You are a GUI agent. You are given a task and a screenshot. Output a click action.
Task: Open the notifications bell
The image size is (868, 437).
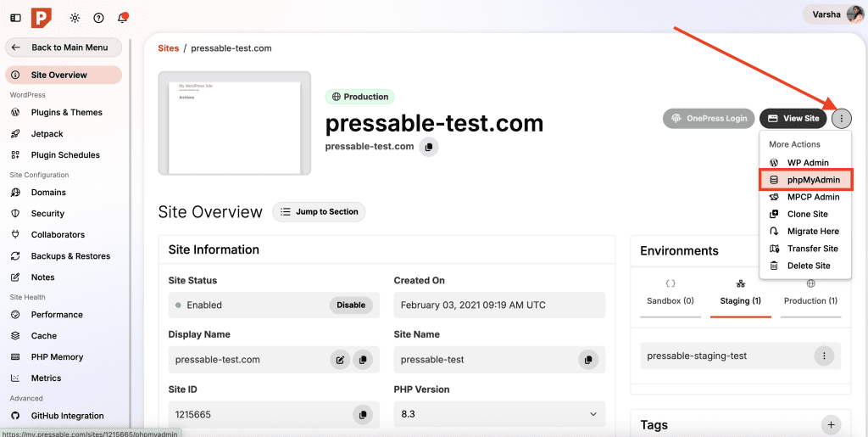[122, 18]
